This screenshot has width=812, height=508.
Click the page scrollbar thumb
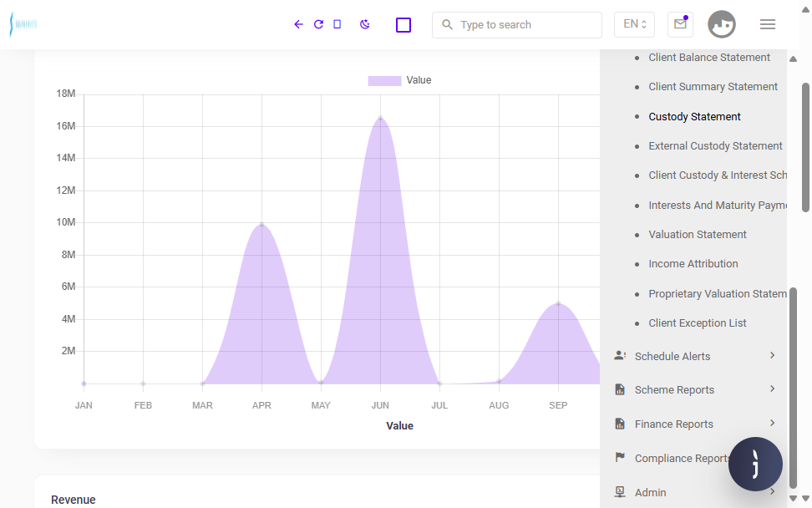click(x=805, y=147)
